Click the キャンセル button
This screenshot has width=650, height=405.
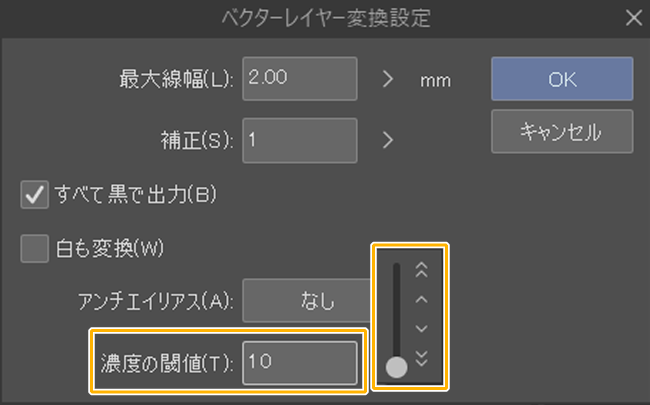pyautogui.click(x=561, y=132)
